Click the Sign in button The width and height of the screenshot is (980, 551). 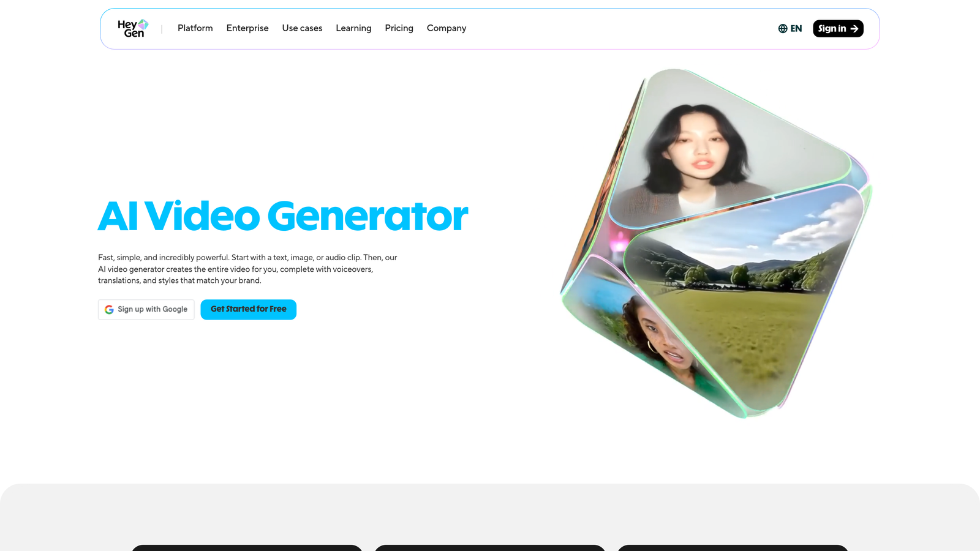[838, 28]
